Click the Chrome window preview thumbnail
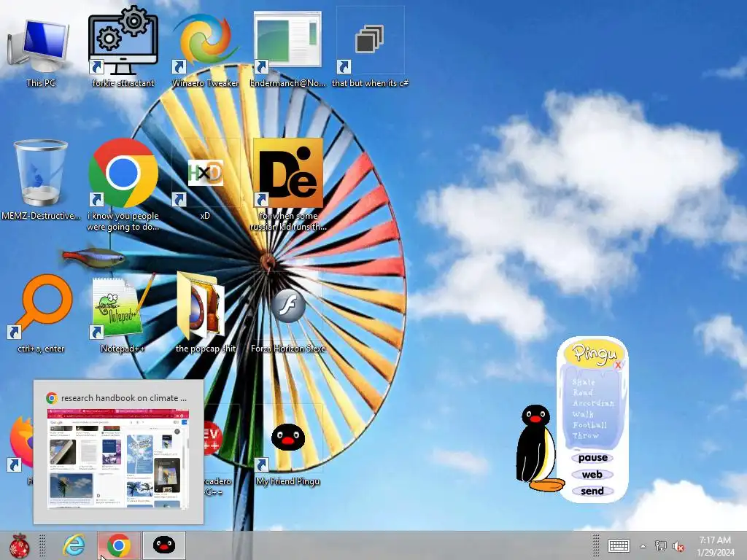This screenshot has height=560, width=747. pos(118,459)
